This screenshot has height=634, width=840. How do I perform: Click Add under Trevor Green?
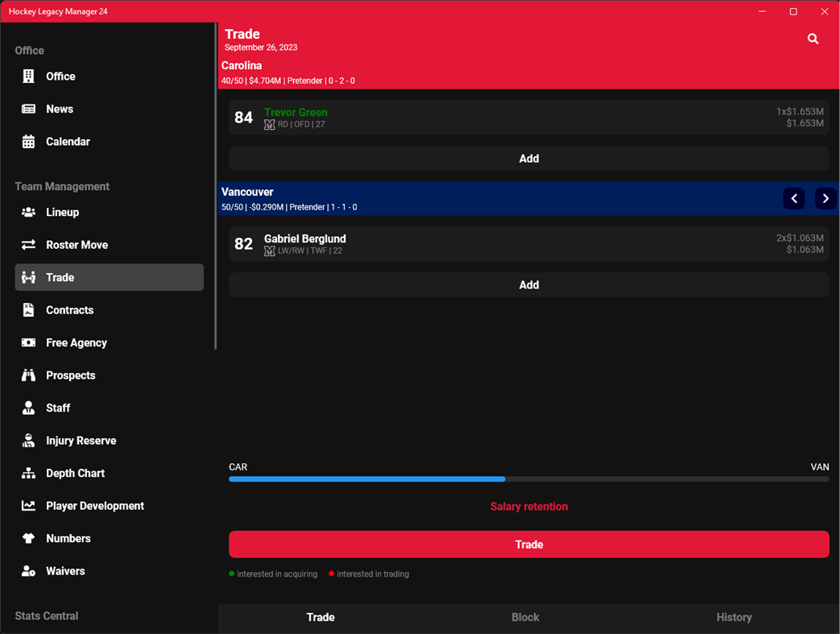pos(528,158)
